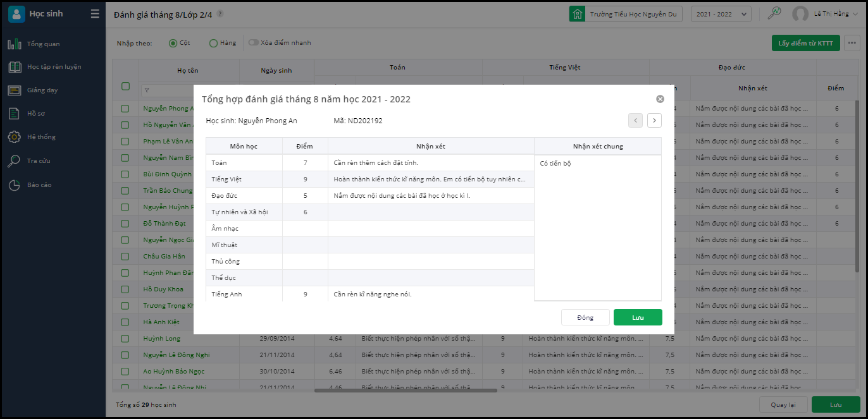This screenshot has width=868, height=419.
Task: Open Báo cáo reports page
Action: (39, 185)
